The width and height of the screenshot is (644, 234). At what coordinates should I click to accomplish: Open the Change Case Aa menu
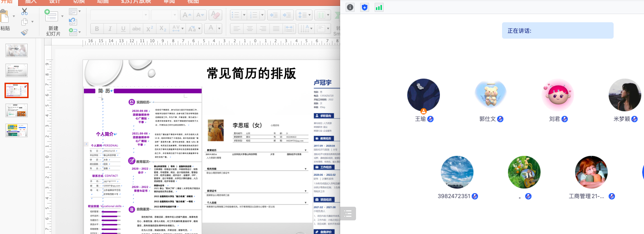point(194,29)
